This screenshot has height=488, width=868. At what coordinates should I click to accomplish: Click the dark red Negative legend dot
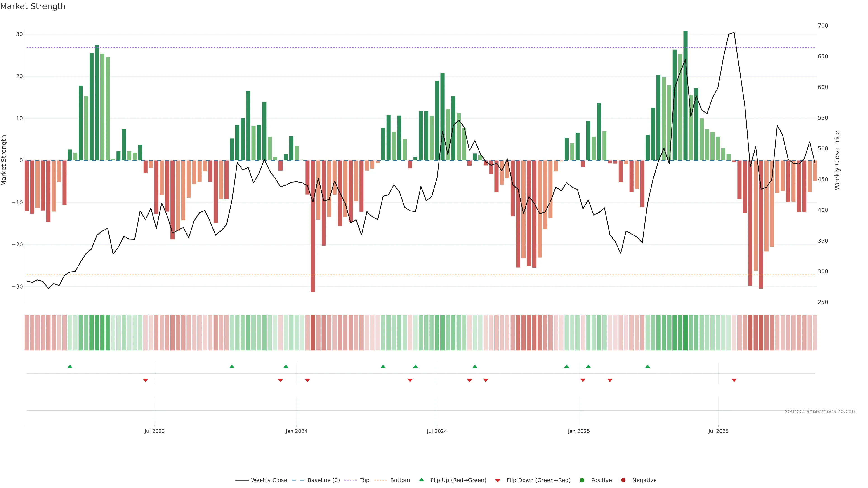click(x=623, y=480)
